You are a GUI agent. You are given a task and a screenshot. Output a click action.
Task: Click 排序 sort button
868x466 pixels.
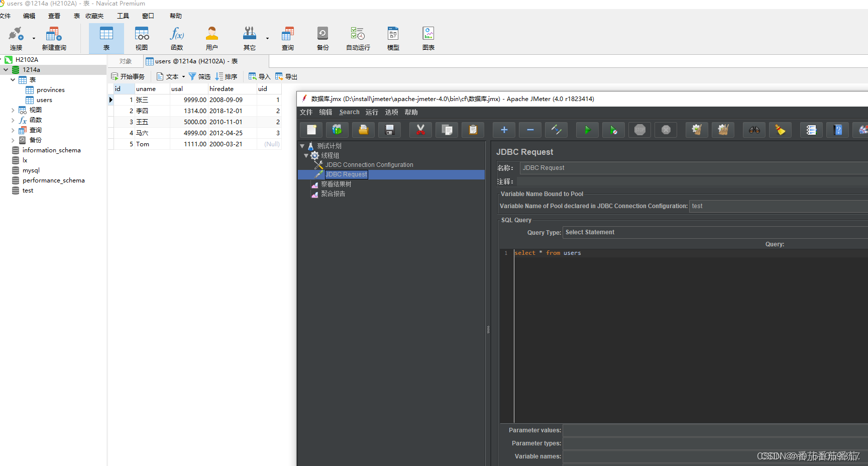[226, 76]
